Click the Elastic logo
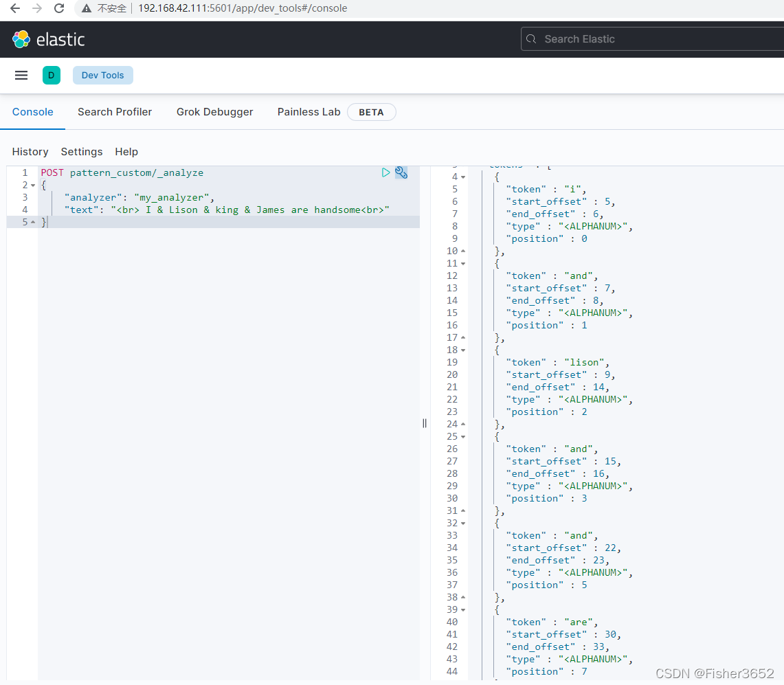Image resolution: width=784 pixels, height=685 pixels. (x=49, y=39)
